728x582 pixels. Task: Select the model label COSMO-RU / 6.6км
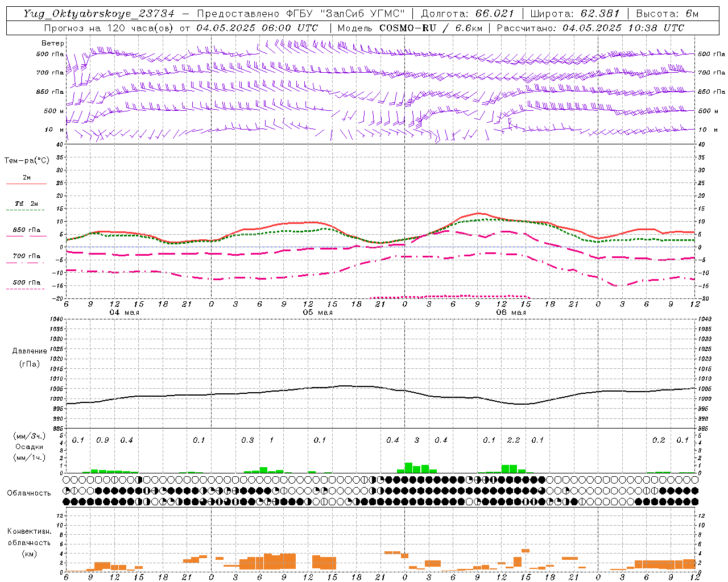(431, 28)
